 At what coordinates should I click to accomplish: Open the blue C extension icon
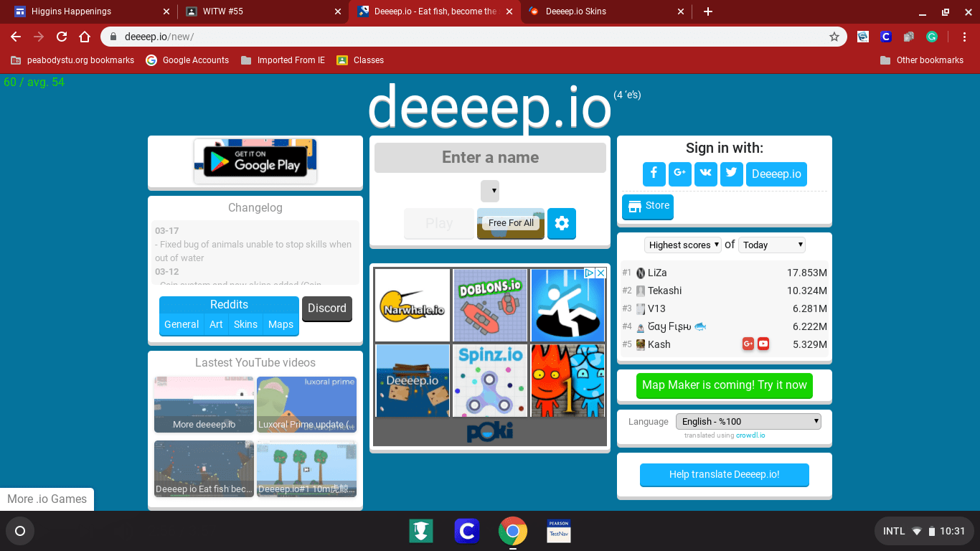886,37
